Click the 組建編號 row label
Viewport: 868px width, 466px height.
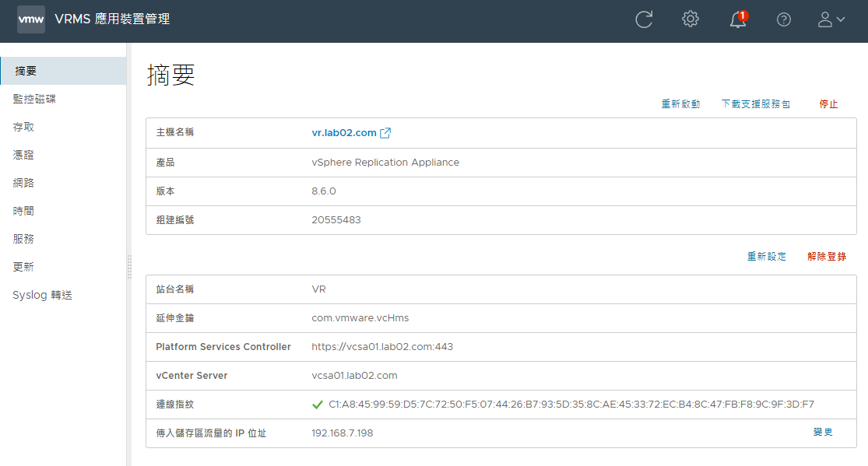tap(175, 220)
